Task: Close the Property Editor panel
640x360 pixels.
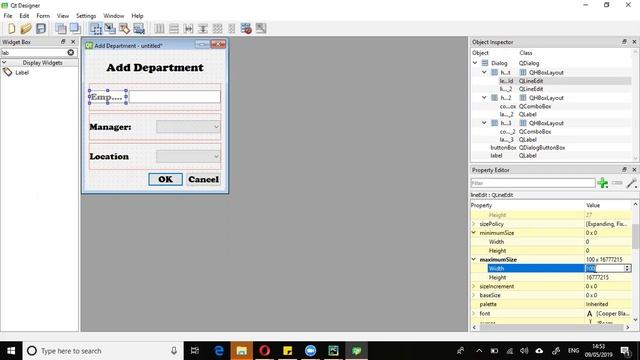Action: [634, 169]
